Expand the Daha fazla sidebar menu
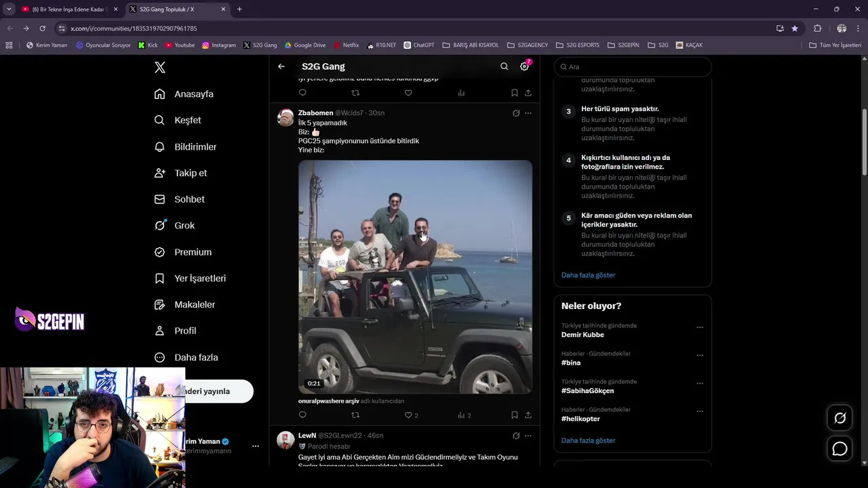Screen dimensions: 868x488 point(186,357)
